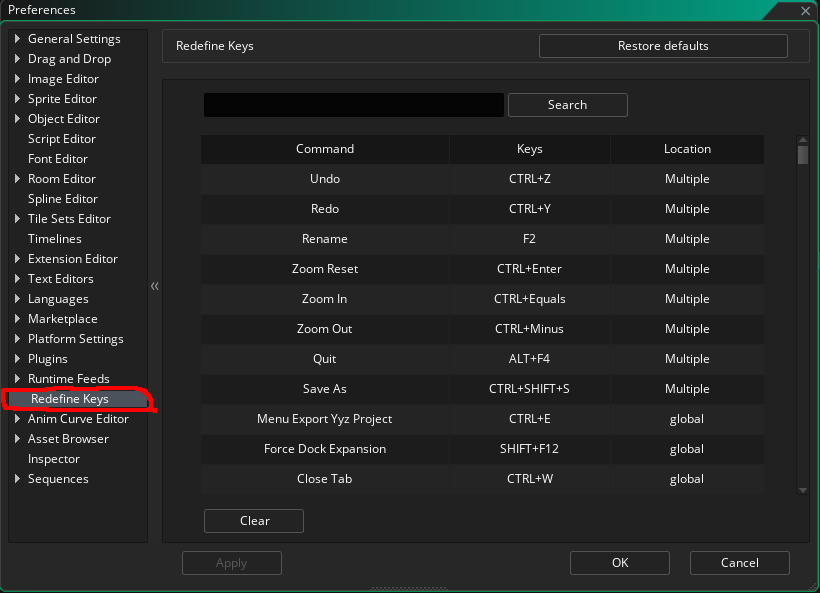Open the Script Editor preferences

[62, 139]
